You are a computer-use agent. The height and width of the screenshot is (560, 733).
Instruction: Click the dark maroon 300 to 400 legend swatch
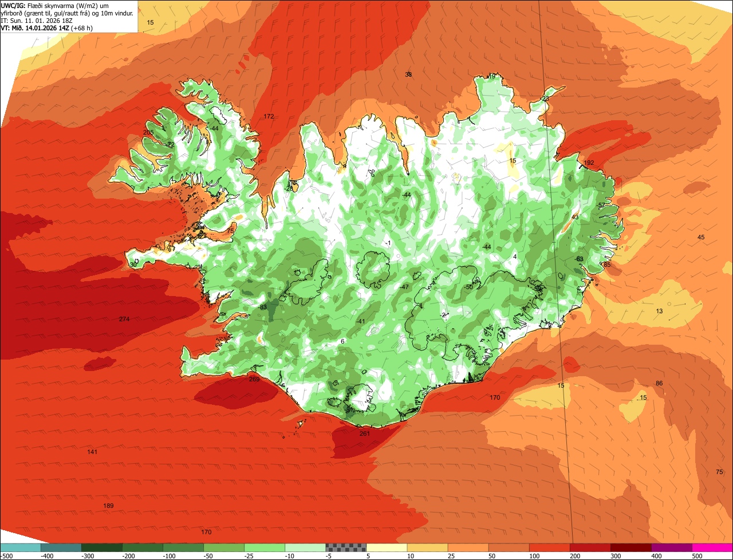[x=630, y=547]
